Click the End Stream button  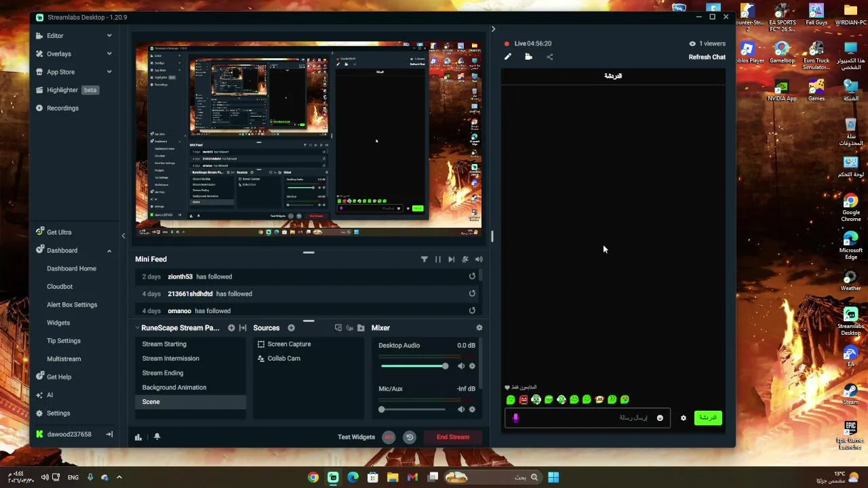tap(453, 437)
